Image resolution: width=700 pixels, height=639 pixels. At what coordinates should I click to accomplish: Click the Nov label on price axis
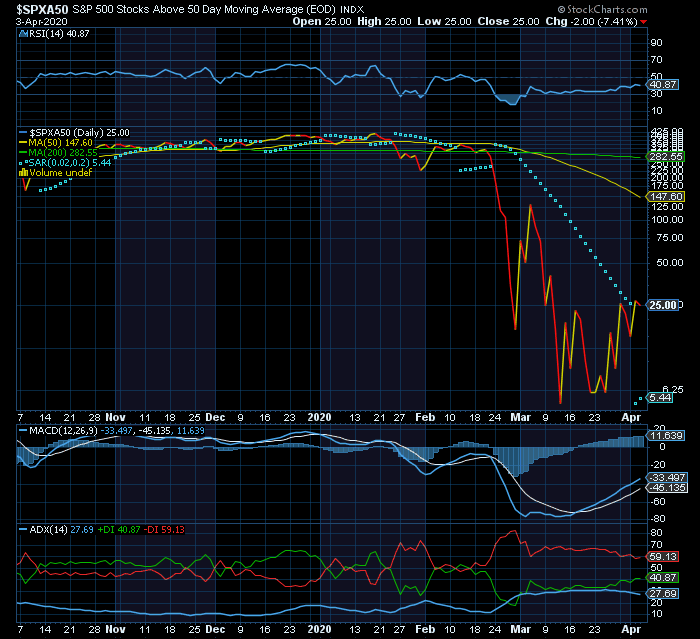(115, 417)
